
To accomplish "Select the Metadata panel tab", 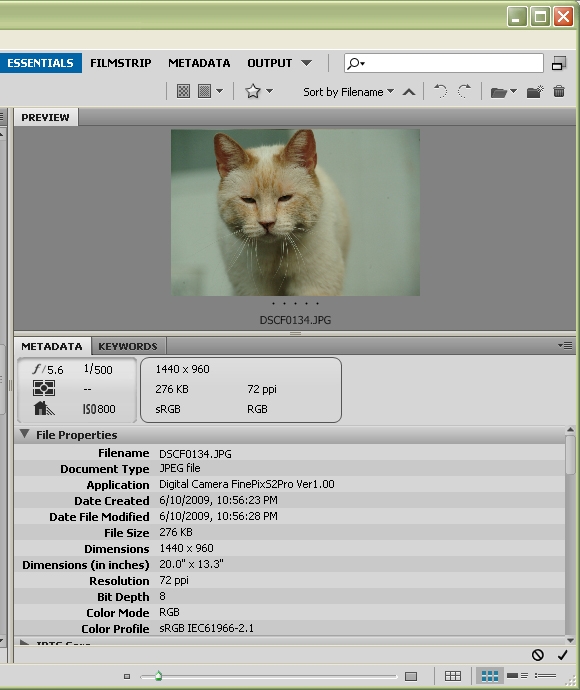I will [x=52, y=346].
